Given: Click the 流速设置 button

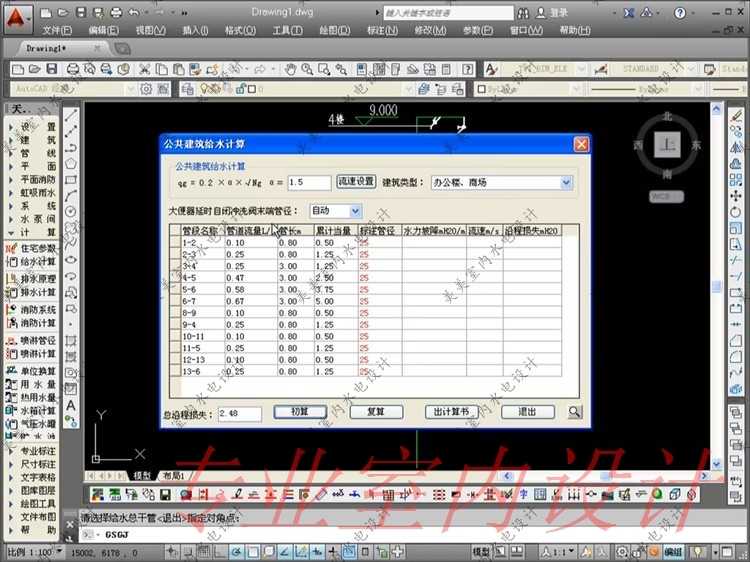Looking at the screenshot, I should click(356, 182).
